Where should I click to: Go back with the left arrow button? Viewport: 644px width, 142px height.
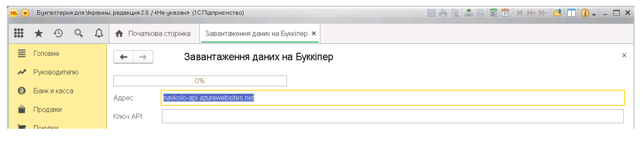[124, 57]
